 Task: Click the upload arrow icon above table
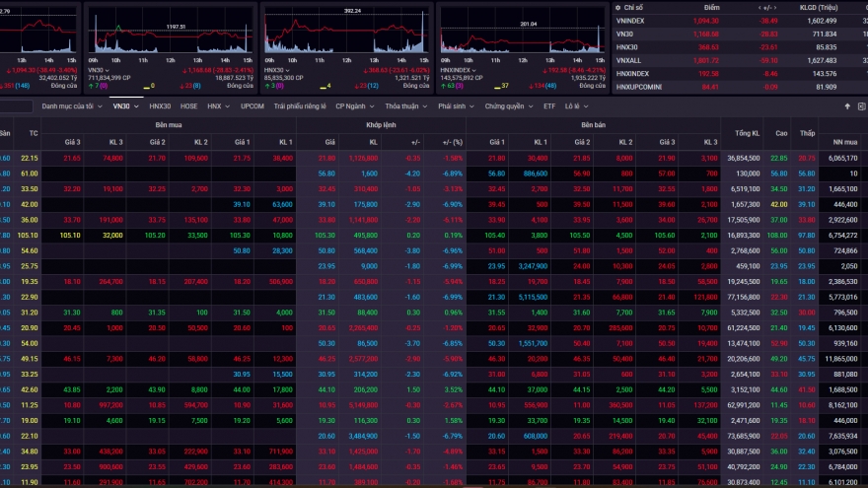846,105
